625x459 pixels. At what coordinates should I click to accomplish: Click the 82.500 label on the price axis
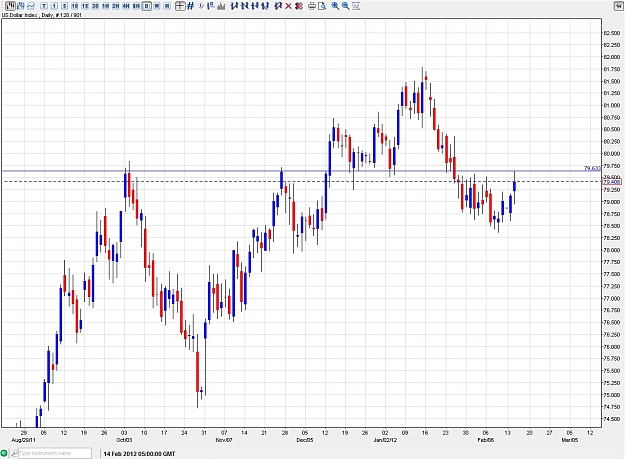click(x=612, y=33)
